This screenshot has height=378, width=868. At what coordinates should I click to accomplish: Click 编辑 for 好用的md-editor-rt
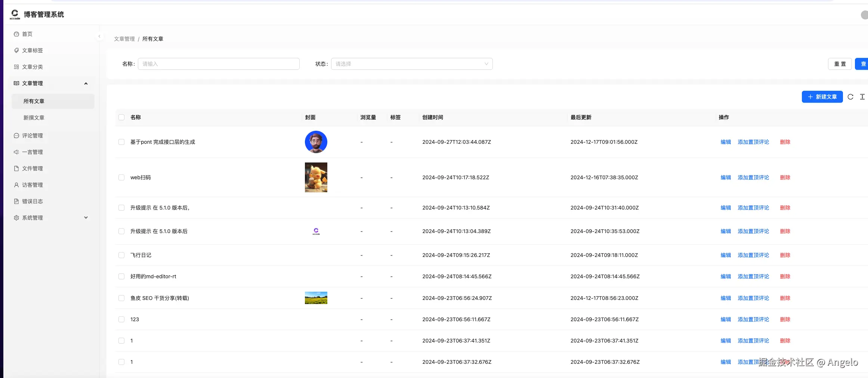[x=726, y=276]
